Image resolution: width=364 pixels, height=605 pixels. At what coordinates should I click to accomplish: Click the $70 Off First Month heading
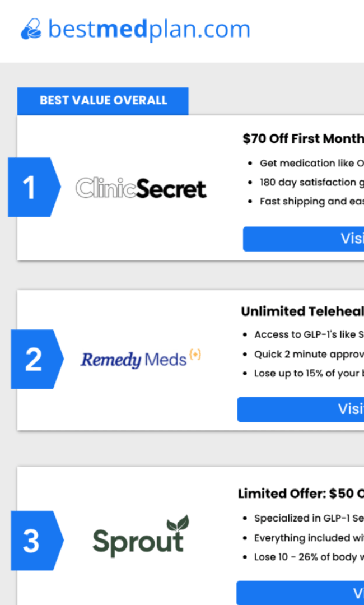click(x=303, y=138)
